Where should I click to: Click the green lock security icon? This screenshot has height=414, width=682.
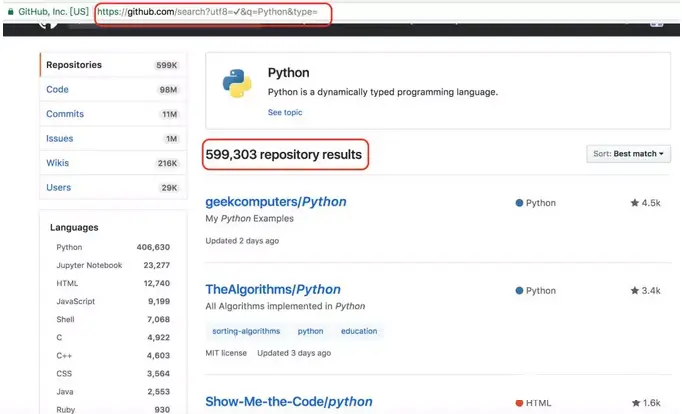[x=10, y=12]
